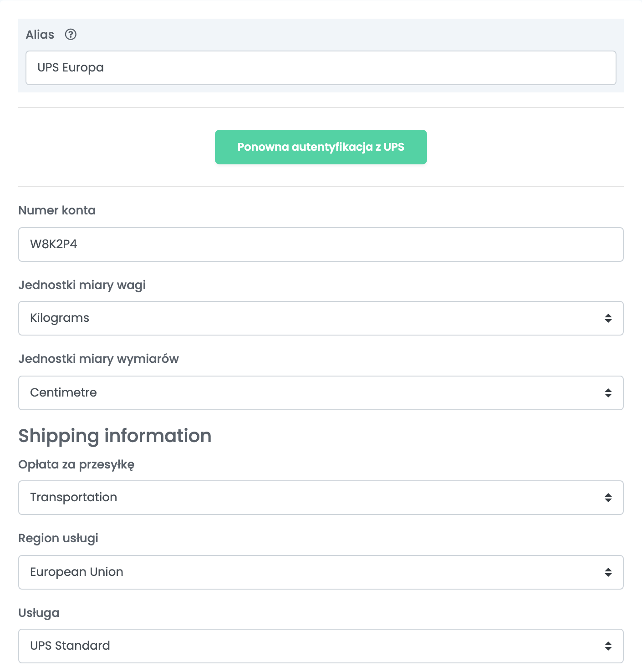Click the Region usługi label
The width and height of the screenshot is (642, 672).
58,539
